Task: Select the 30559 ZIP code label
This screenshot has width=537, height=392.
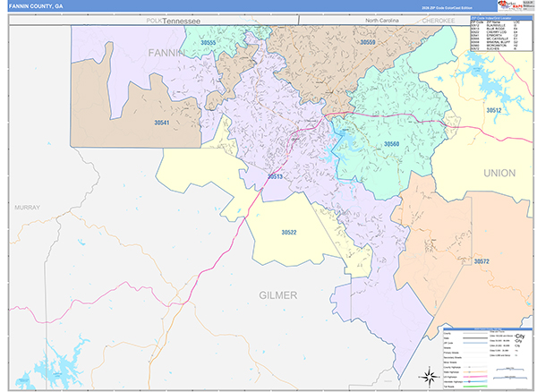Action: (x=368, y=42)
